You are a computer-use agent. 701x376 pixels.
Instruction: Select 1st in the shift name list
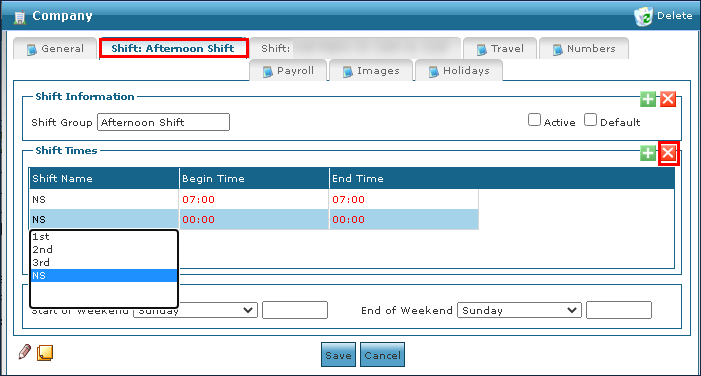tap(104, 237)
